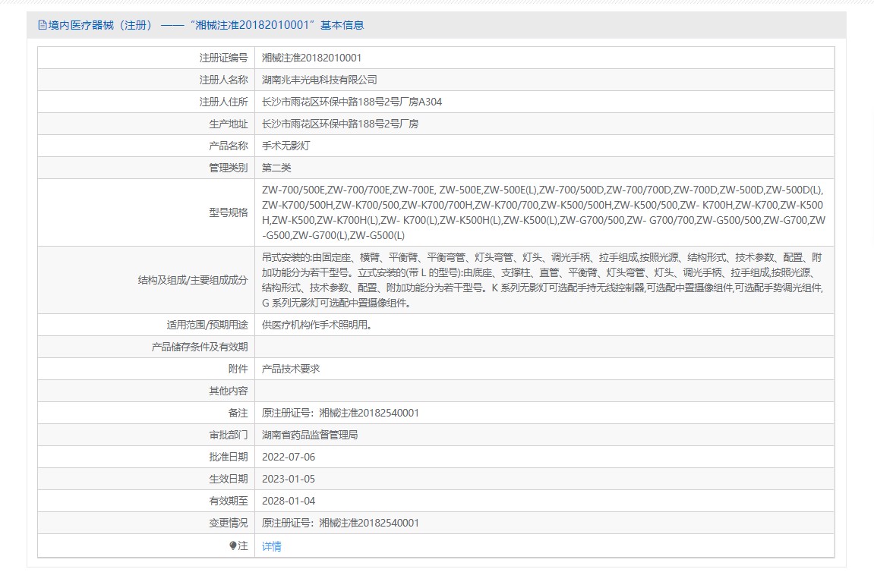Select attachment value 产品技术要求

pyautogui.click(x=291, y=369)
